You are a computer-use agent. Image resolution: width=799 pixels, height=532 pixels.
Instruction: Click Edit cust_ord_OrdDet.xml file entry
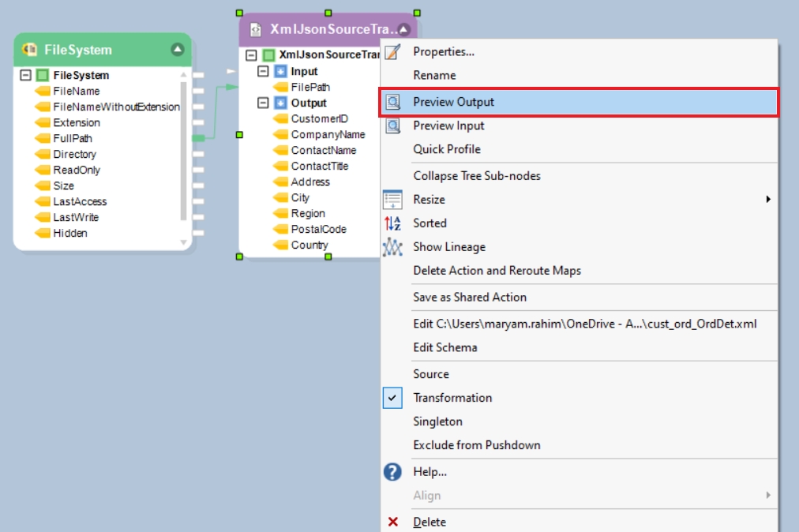pyautogui.click(x=584, y=324)
